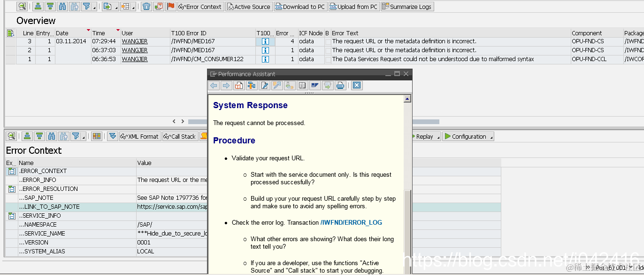Go back in Performance Assistant
This screenshot has height=275, width=644.
click(x=214, y=86)
